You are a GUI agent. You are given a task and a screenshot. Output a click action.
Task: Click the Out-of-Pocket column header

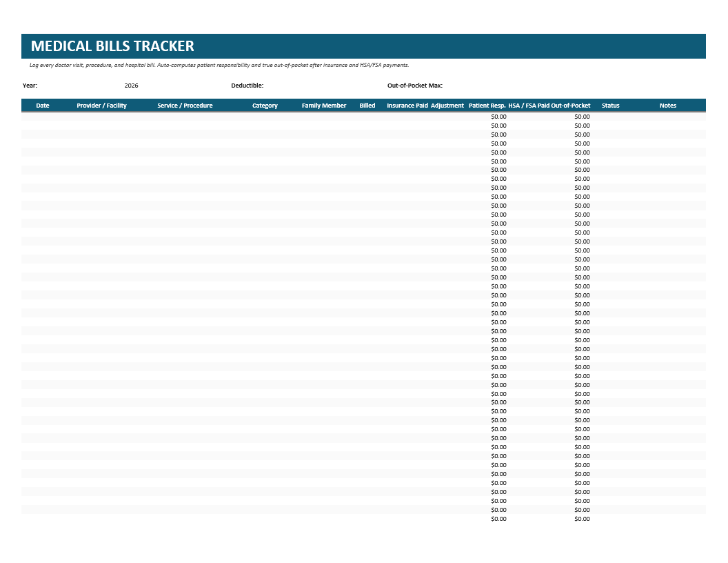[571, 106]
